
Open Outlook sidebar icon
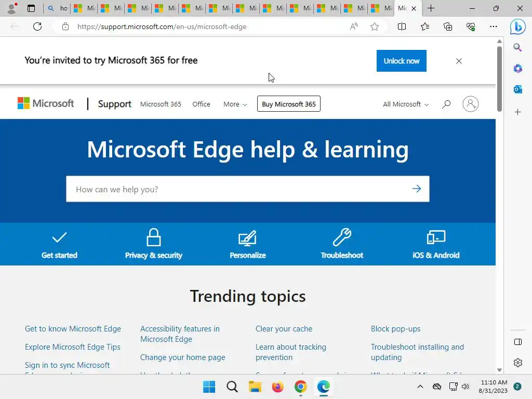[517, 89]
